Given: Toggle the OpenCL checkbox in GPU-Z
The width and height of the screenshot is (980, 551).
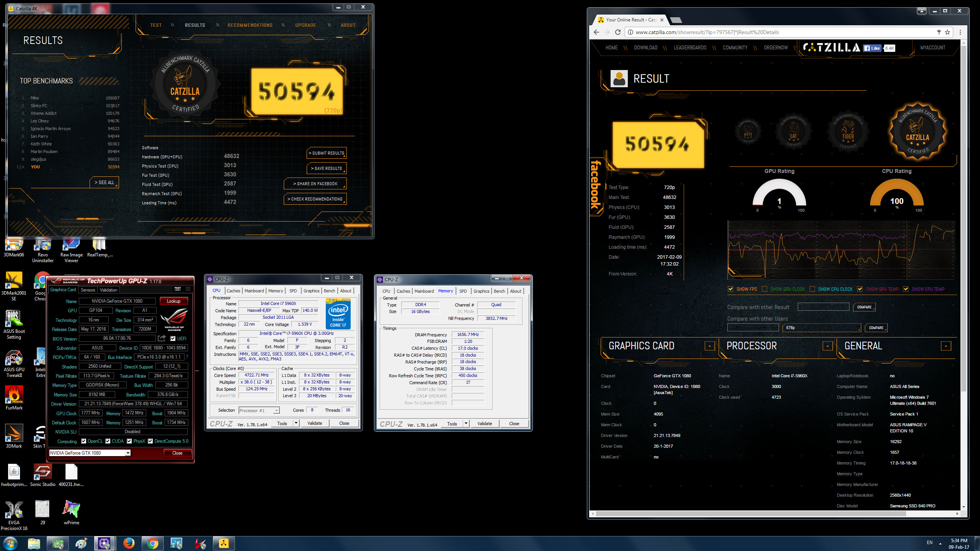Looking at the screenshot, I should click(x=84, y=441).
